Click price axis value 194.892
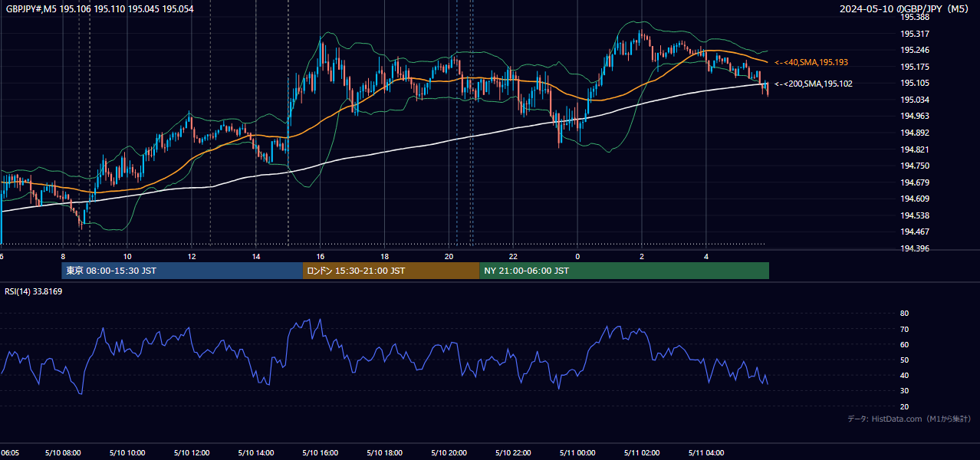The image size is (980, 460). pyautogui.click(x=914, y=133)
